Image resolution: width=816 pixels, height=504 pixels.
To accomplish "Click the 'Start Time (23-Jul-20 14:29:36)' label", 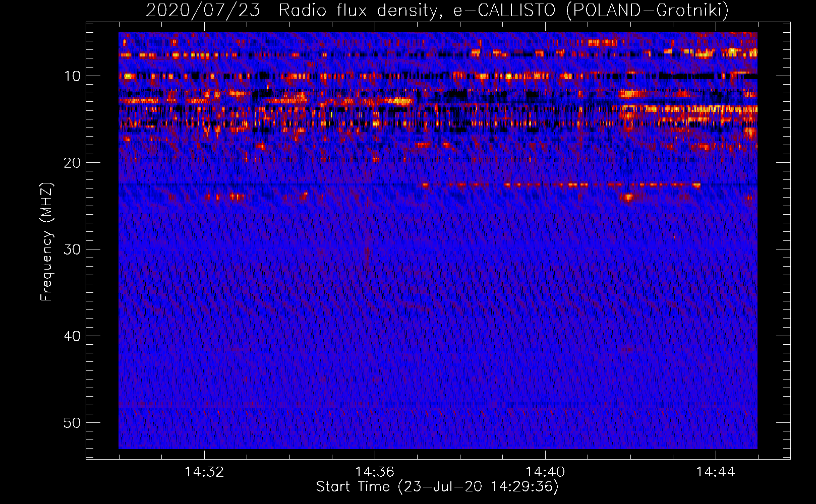I will pos(437,487).
